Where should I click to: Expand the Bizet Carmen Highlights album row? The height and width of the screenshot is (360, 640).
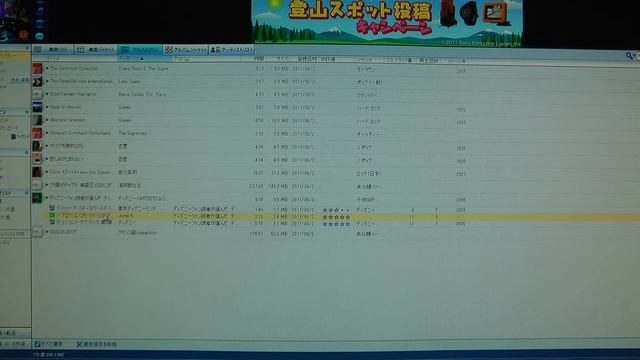pyautogui.click(x=47, y=94)
